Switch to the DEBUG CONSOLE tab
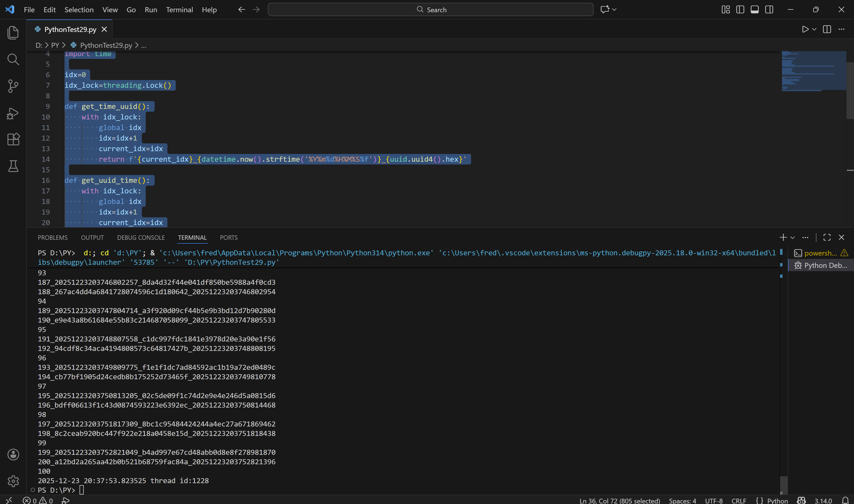The height and width of the screenshot is (504, 854). click(x=141, y=237)
